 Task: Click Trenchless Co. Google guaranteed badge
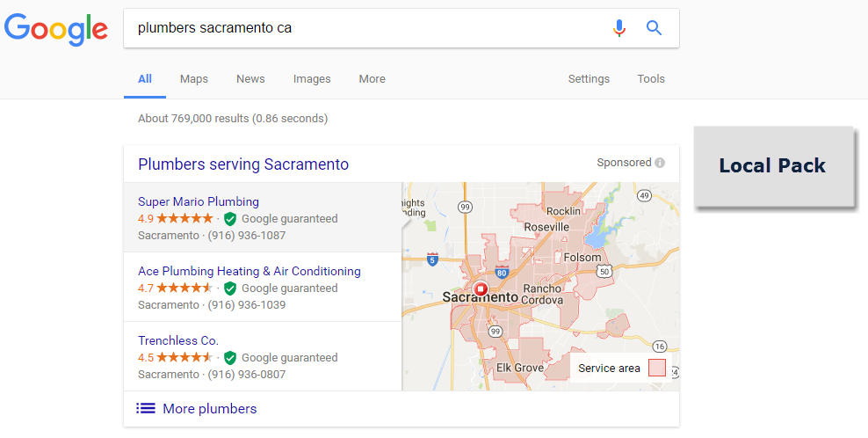pyautogui.click(x=230, y=358)
